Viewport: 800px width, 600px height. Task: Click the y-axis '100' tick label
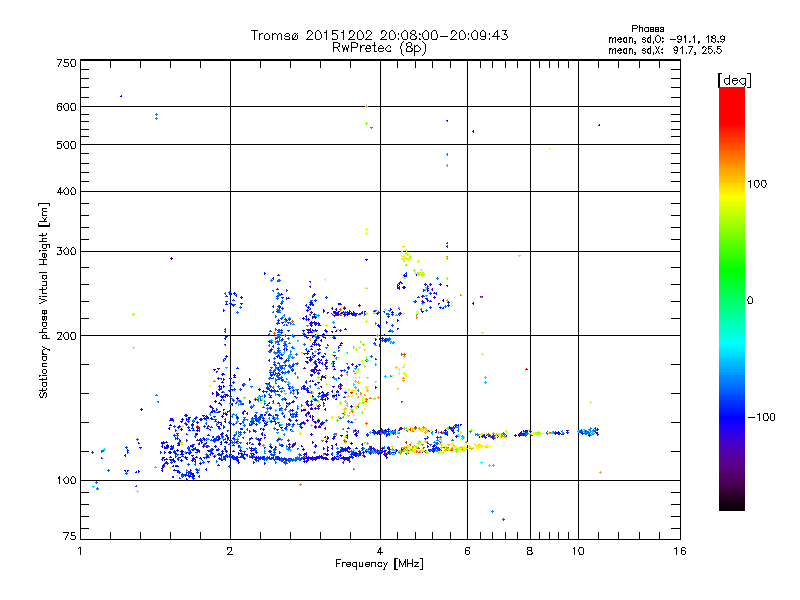click(x=67, y=481)
